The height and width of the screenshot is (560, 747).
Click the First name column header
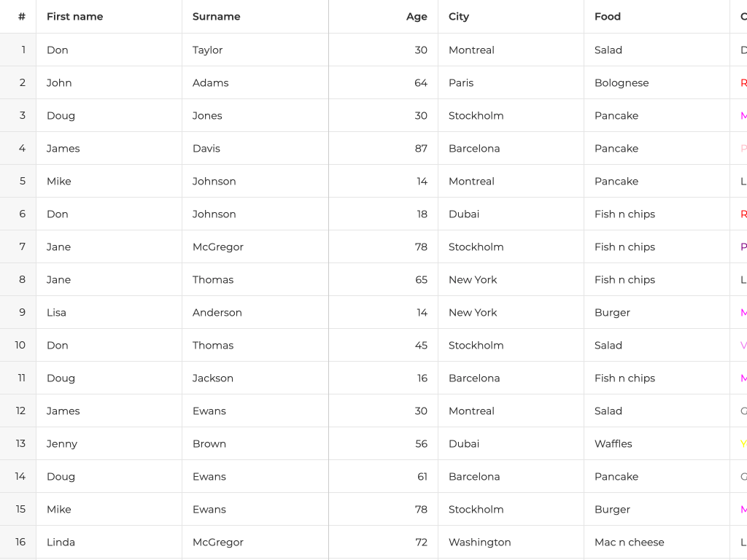(75, 17)
